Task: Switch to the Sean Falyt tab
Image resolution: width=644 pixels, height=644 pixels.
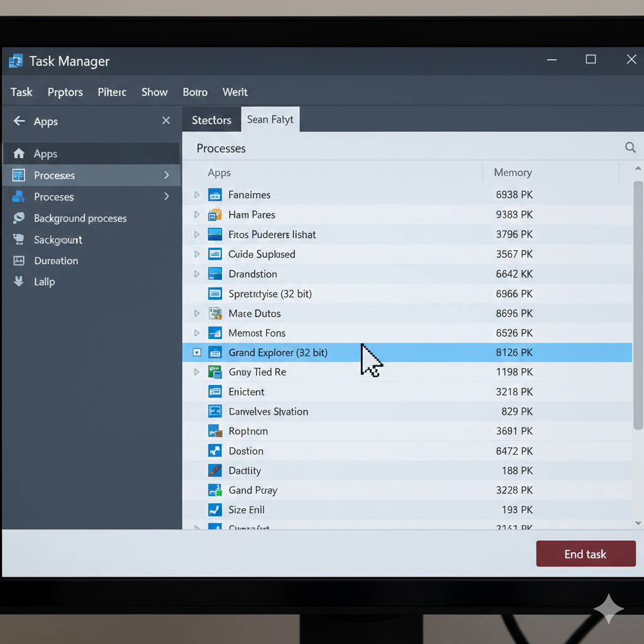Action: (270, 119)
